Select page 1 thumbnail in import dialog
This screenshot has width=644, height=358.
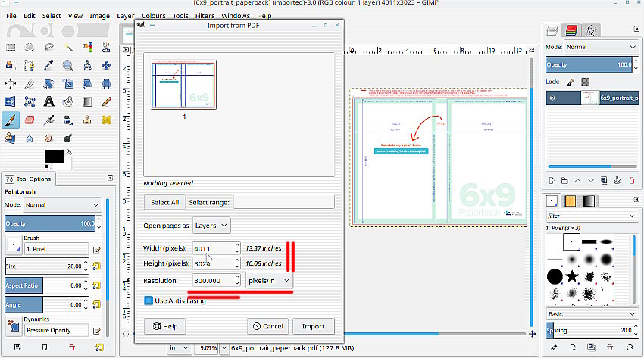183,85
